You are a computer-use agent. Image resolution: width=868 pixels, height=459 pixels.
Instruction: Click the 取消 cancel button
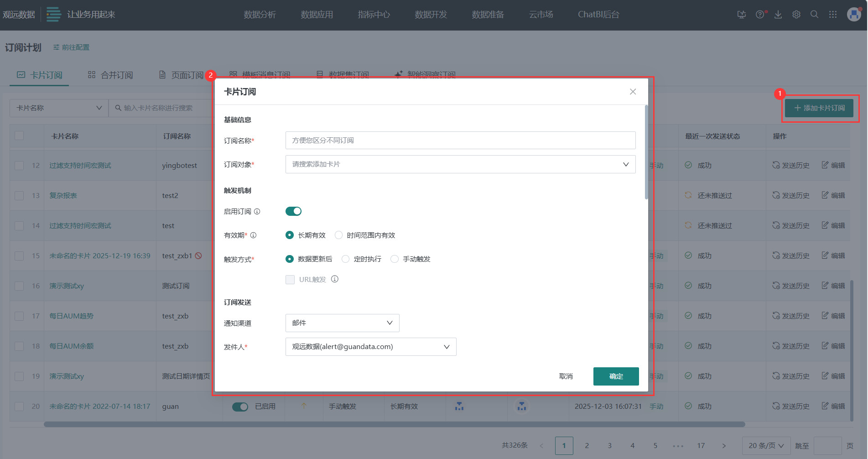click(x=566, y=376)
